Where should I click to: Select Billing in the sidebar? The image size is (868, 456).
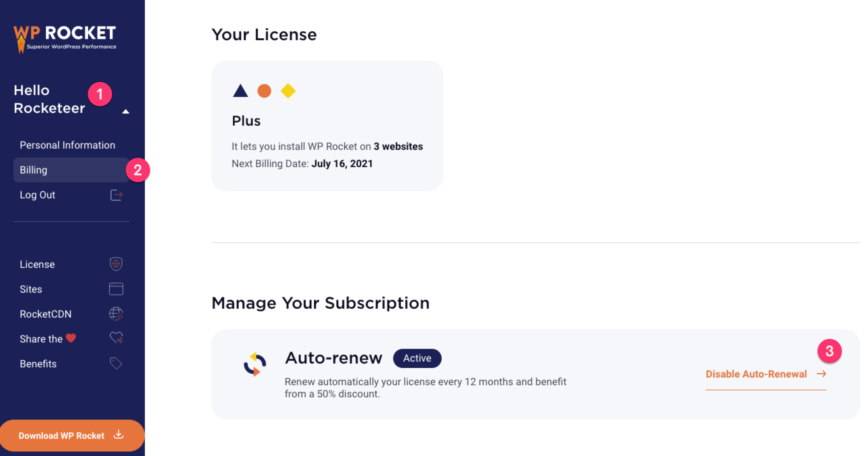tap(34, 170)
